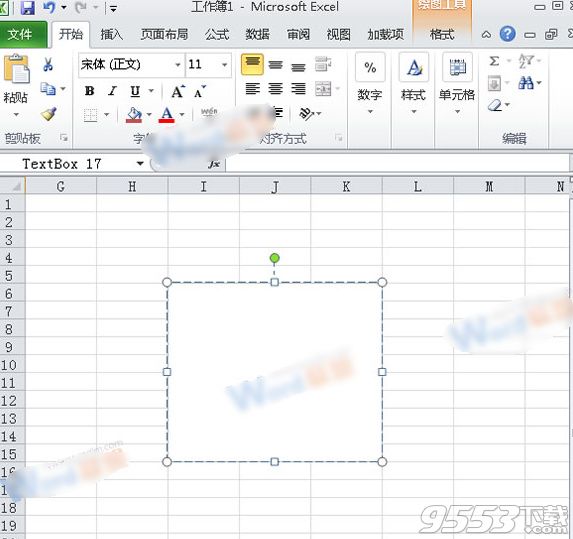Toggle Bold formatting
This screenshot has width=573, height=539.
point(90,91)
